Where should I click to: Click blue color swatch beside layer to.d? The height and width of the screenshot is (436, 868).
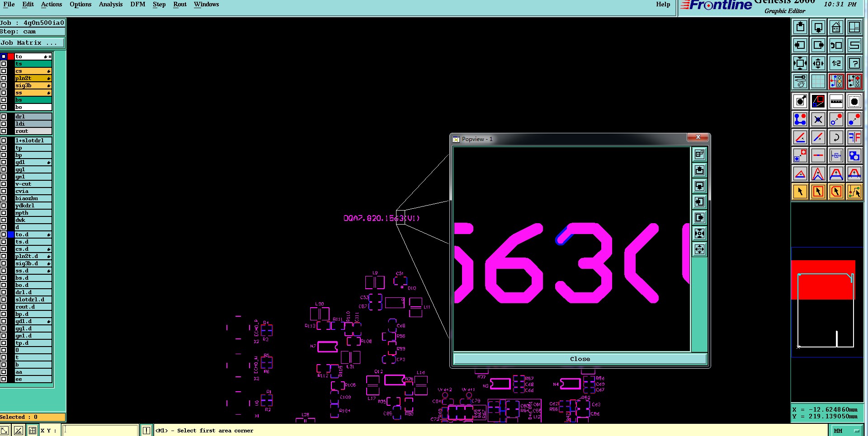click(11, 234)
